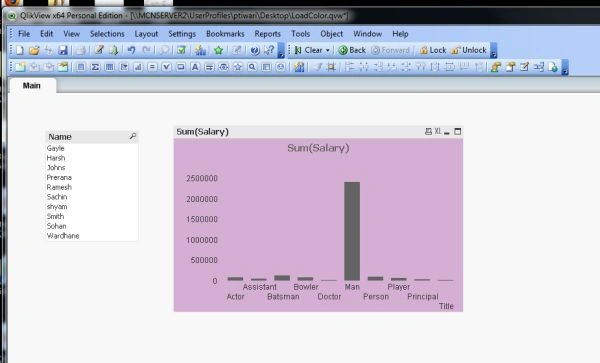
Task: Open the Table Viewer icon
Action: (539, 67)
